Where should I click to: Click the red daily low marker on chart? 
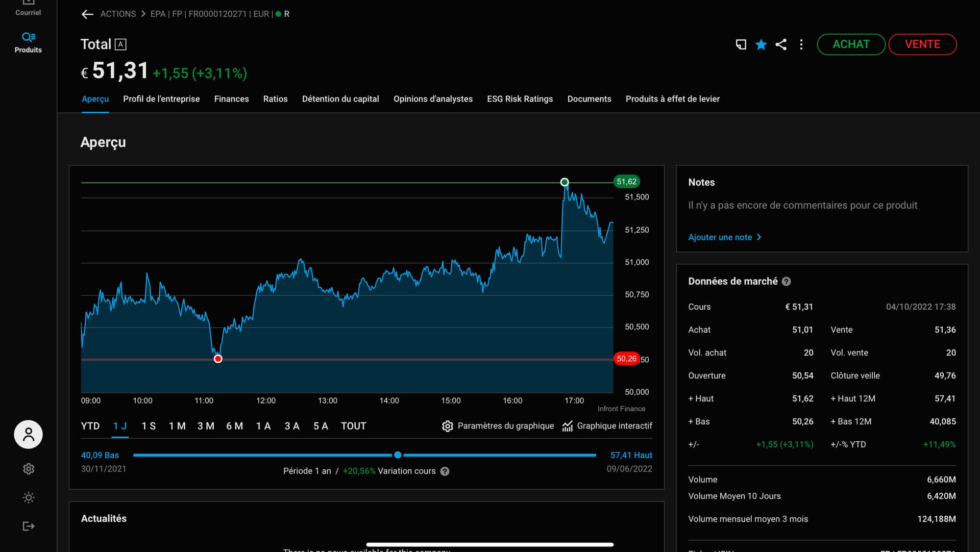pyautogui.click(x=218, y=359)
